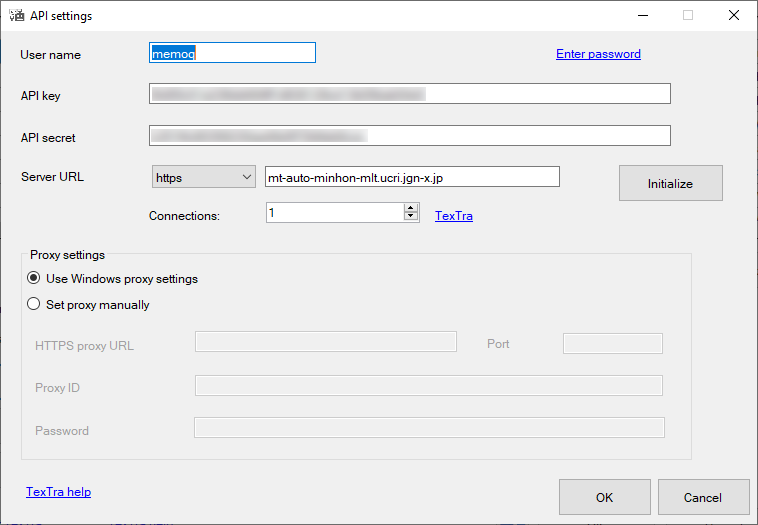Increase Connections with the up arrow
Viewport: 758px width, 525px height.
click(x=410, y=208)
